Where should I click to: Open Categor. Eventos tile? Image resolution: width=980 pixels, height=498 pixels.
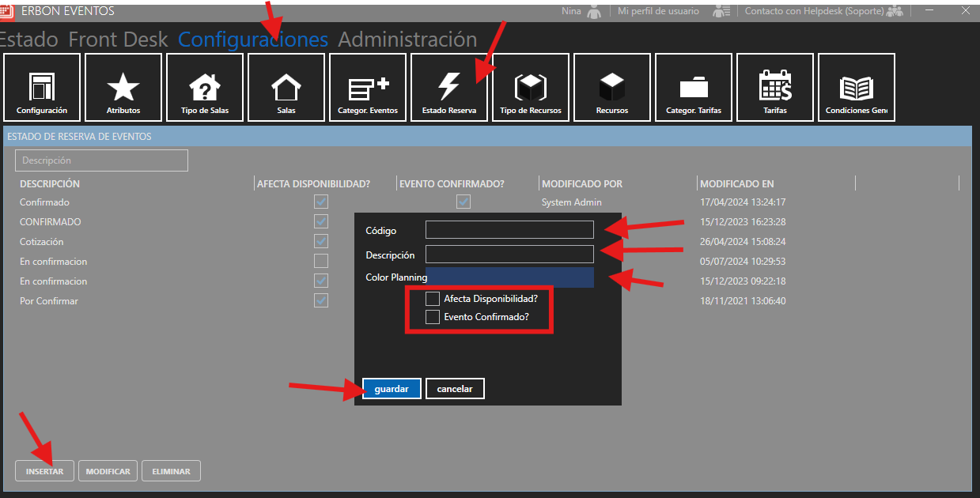[368, 86]
